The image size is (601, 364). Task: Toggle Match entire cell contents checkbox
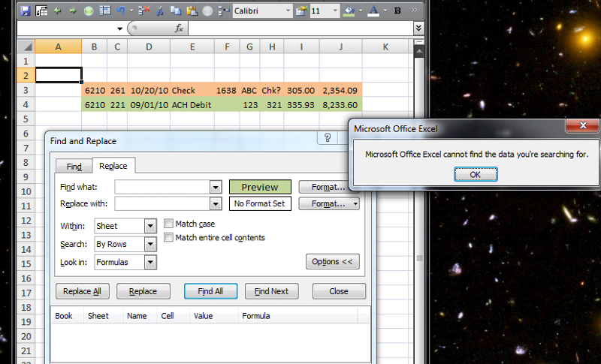point(168,237)
